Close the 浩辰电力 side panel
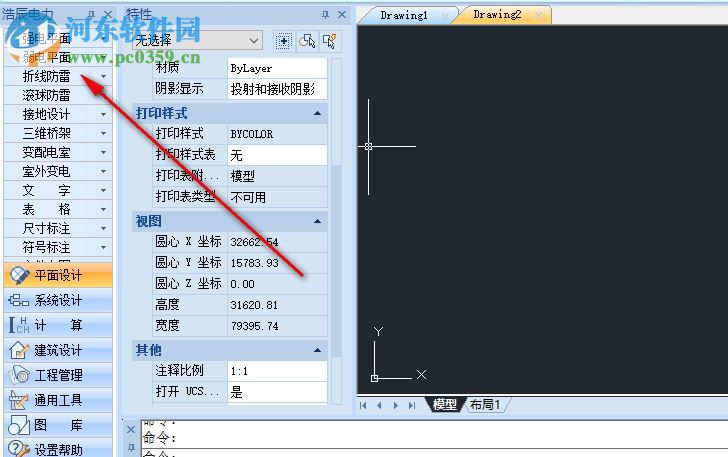The height and width of the screenshot is (457, 728). click(x=108, y=15)
